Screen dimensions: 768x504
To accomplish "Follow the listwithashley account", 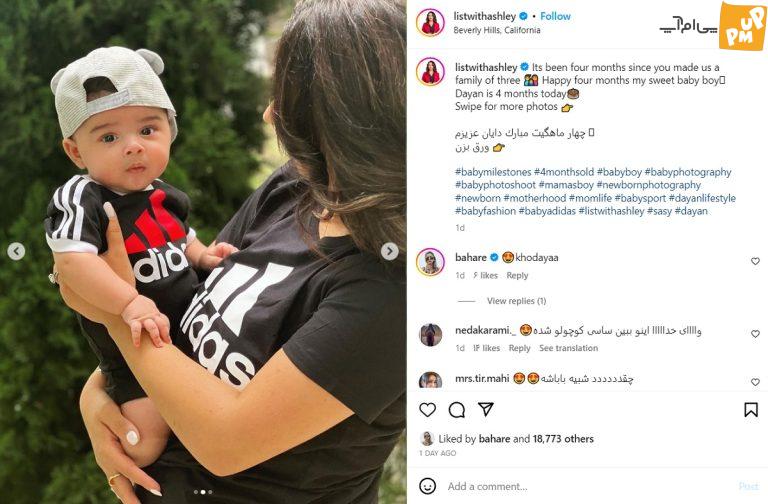I will coord(555,16).
